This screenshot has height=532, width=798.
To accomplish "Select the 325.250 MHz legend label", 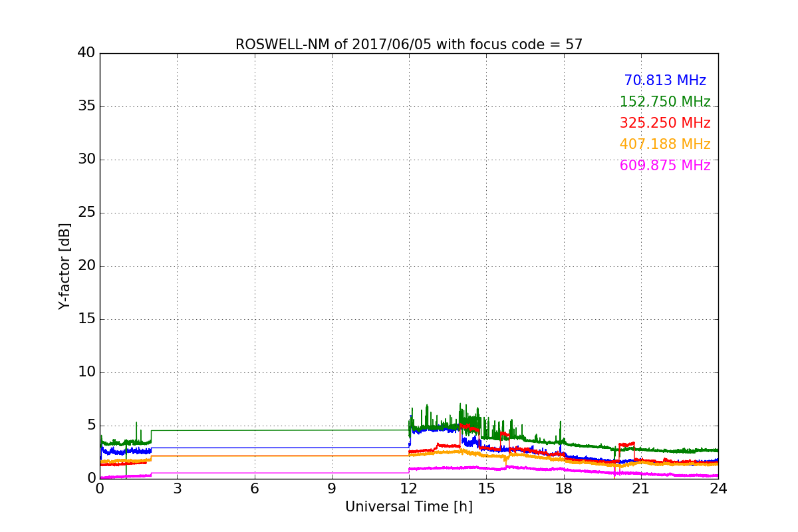I will click(x=665, y=123).
